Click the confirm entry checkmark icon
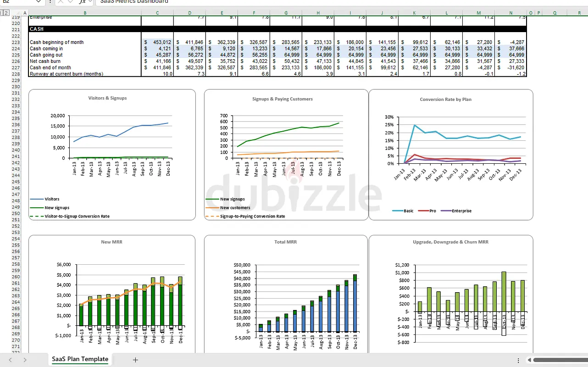The height and width of the screenshot is (367, 588). click(x=71, y=2)
